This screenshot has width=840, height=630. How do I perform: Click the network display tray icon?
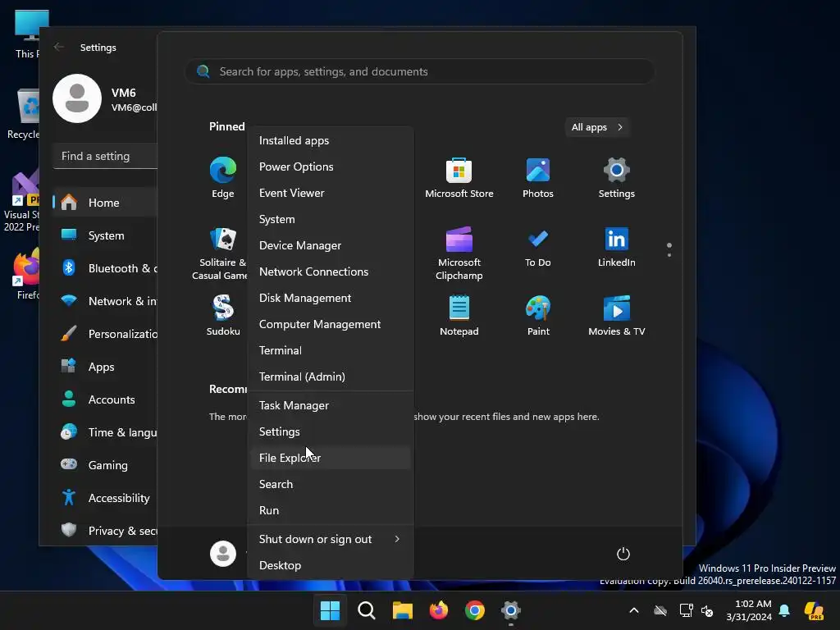(687, 610)
